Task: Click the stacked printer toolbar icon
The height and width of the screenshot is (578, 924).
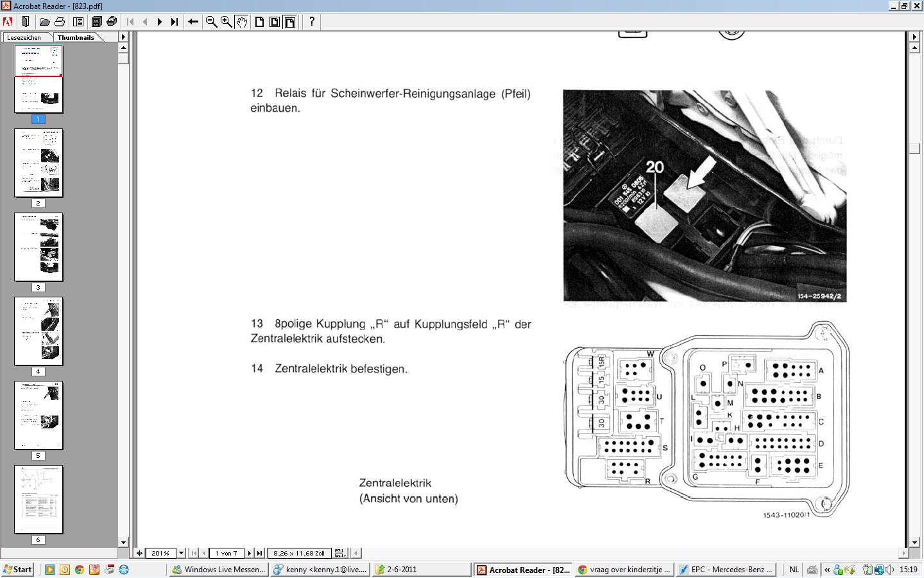Action: [x=112, y=21]
